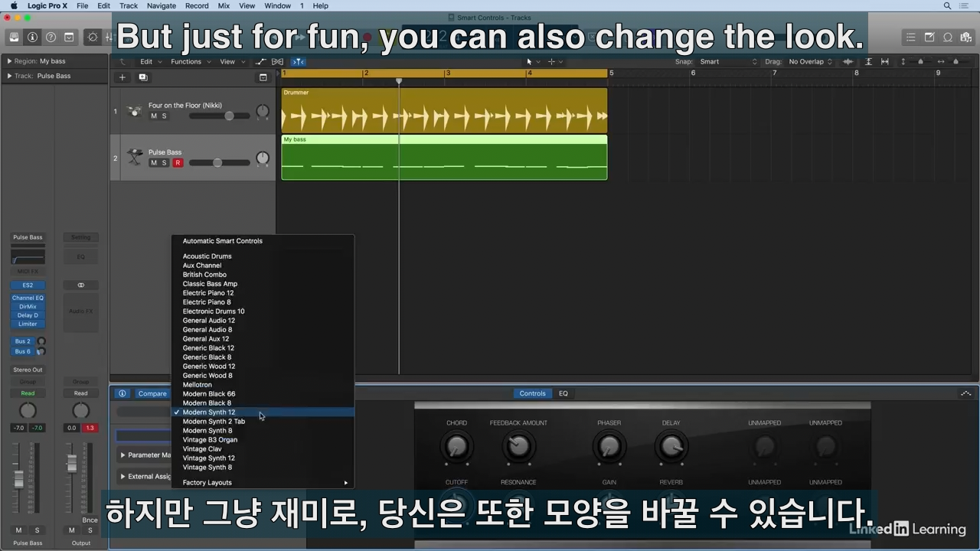Click the Bnce button on Output strip
The width and height of the screenshot is (980, 551).
(90, 520)
